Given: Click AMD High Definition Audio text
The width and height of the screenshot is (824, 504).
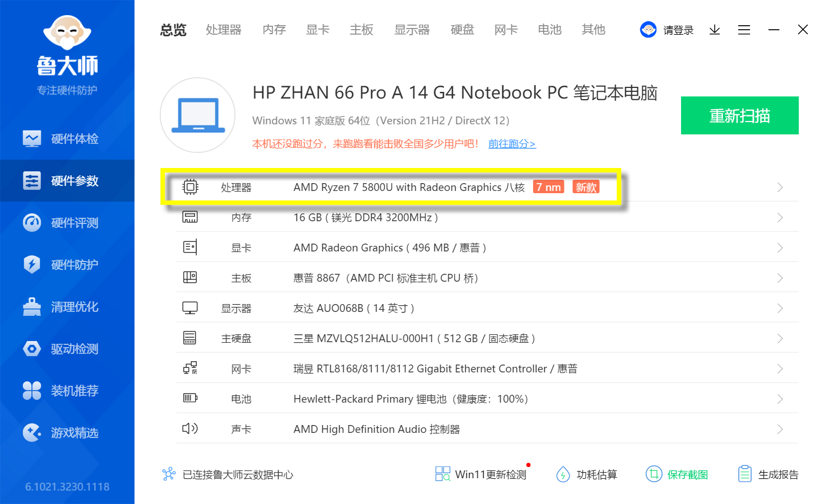Looking at the screenshot, I should [x=377, y=429].
